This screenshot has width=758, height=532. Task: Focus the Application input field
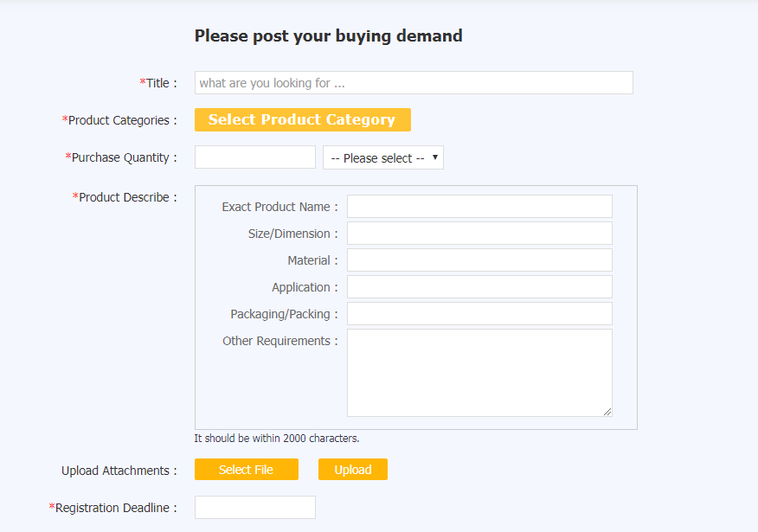(x=479, y=287)
